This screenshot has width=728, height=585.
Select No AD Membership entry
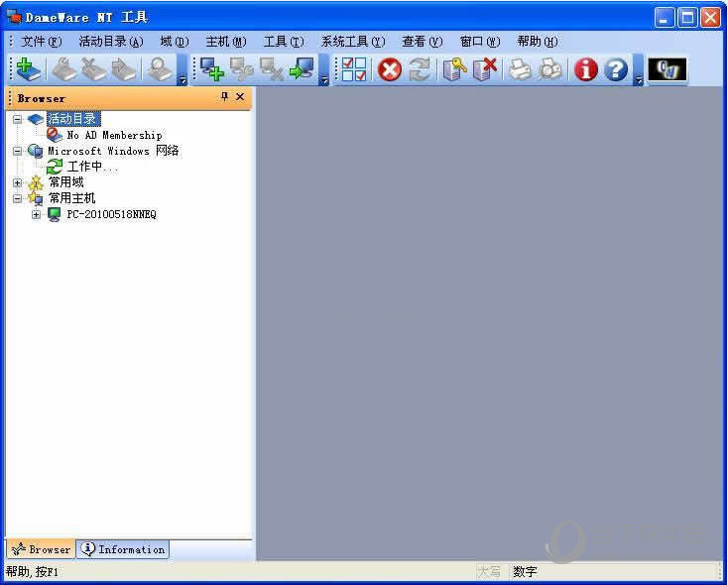(114, 135)
